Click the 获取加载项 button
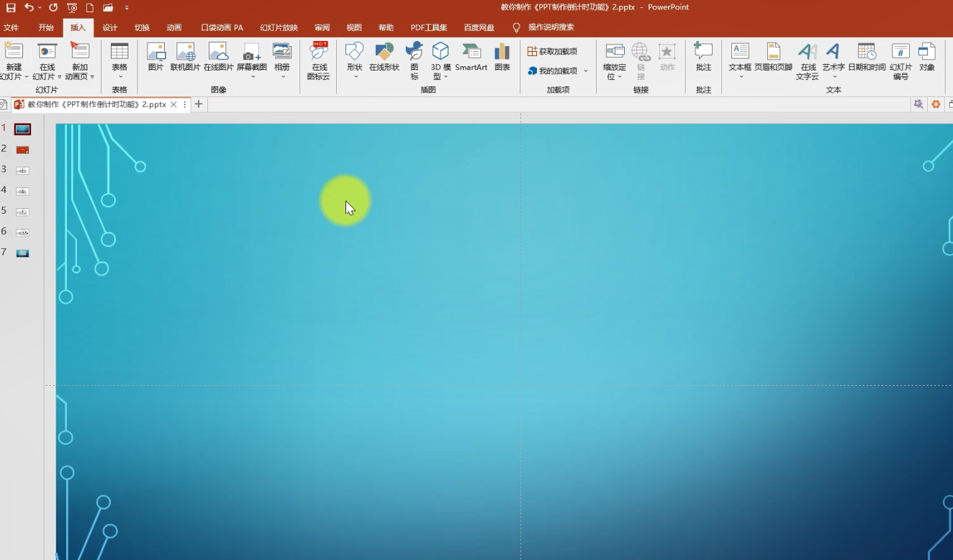953x560 pixels. coord(552,52)
